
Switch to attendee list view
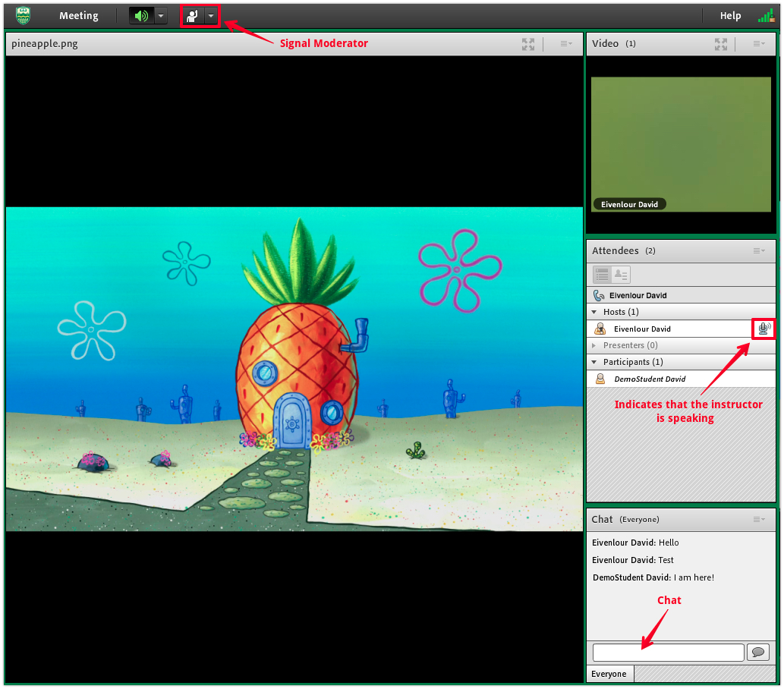coord(602,275)
